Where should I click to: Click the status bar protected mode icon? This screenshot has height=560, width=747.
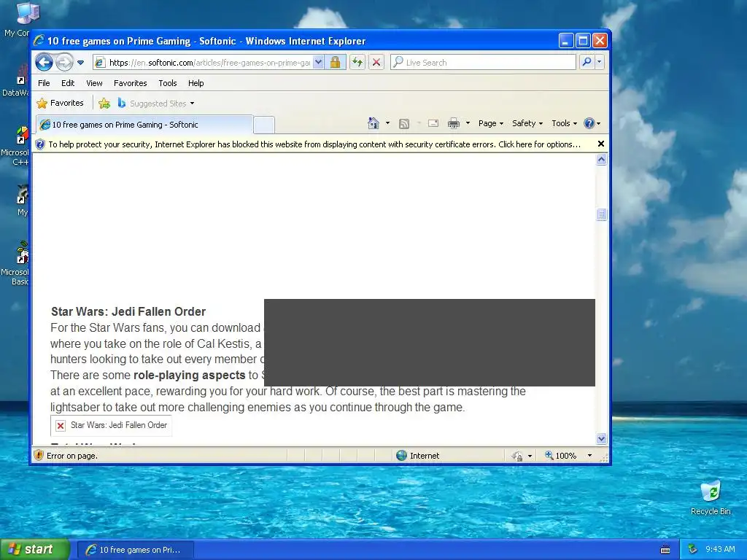[x=517, y=456]
